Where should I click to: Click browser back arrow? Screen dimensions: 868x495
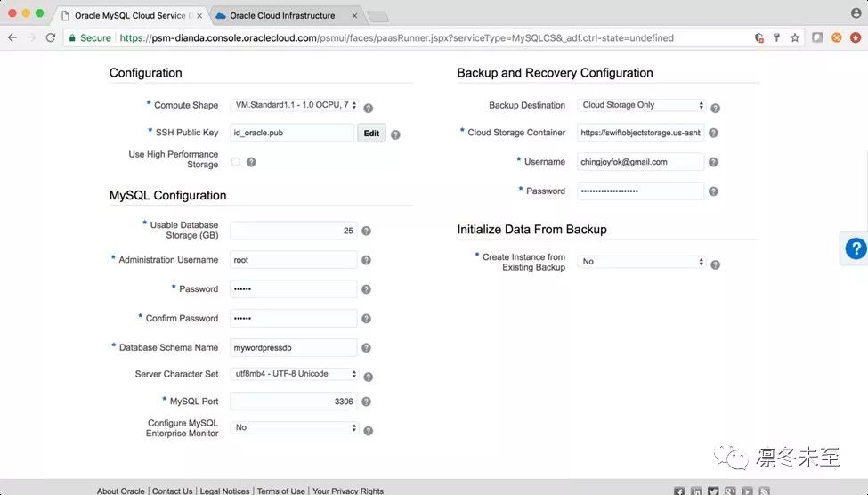pos(12,37)
